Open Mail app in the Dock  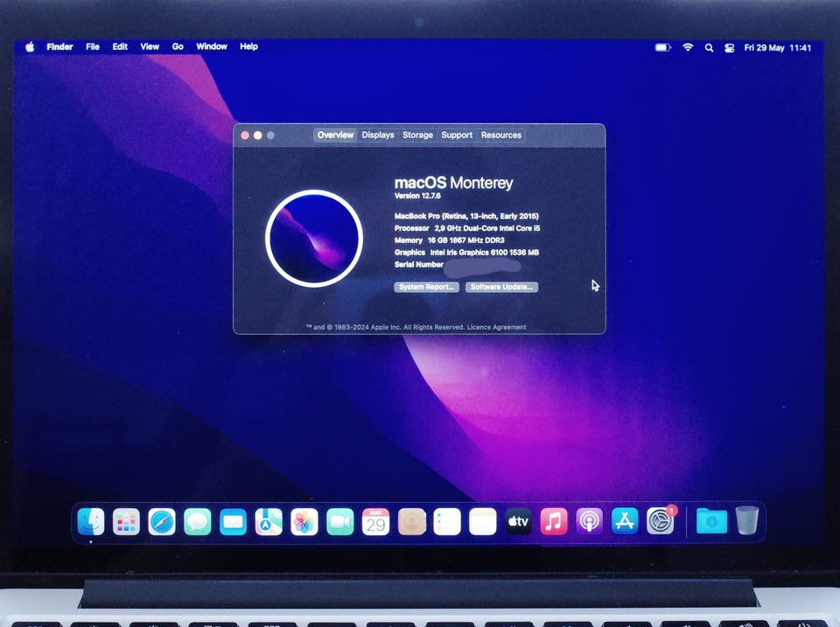[233, 521]
